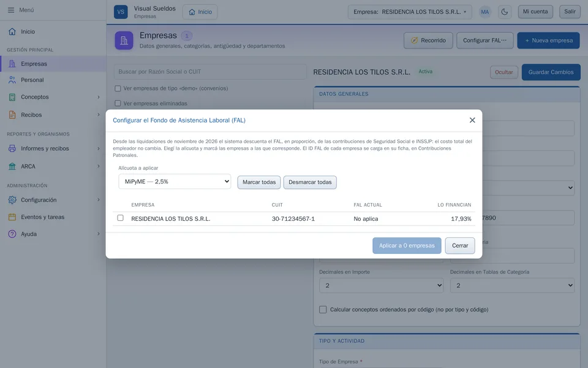Click the Recibos document icon
The height and width of the screenshot is (368, 588).
tap(12, 115)
